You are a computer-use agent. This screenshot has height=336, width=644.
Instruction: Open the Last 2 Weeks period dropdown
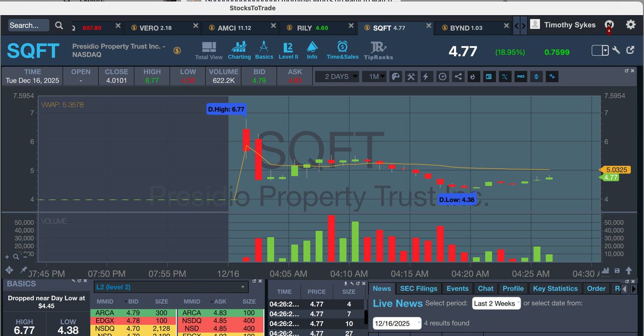click(x=496, y=303)
